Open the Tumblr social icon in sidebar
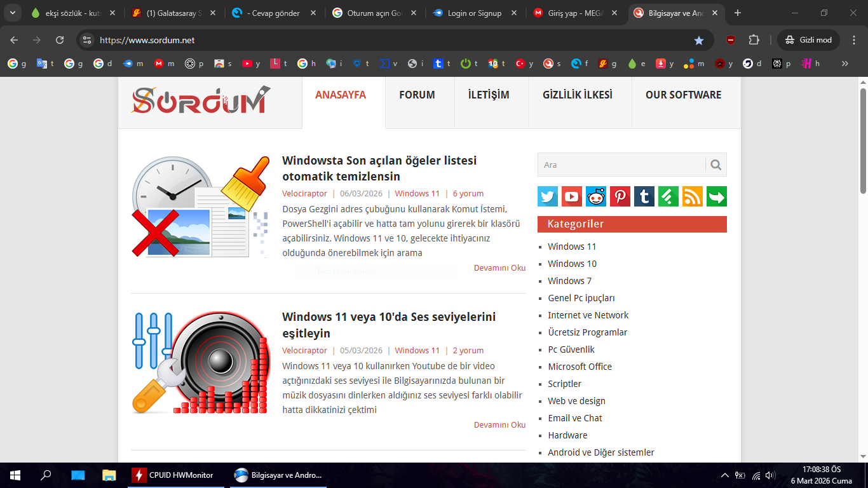 (x=644, y=196)
